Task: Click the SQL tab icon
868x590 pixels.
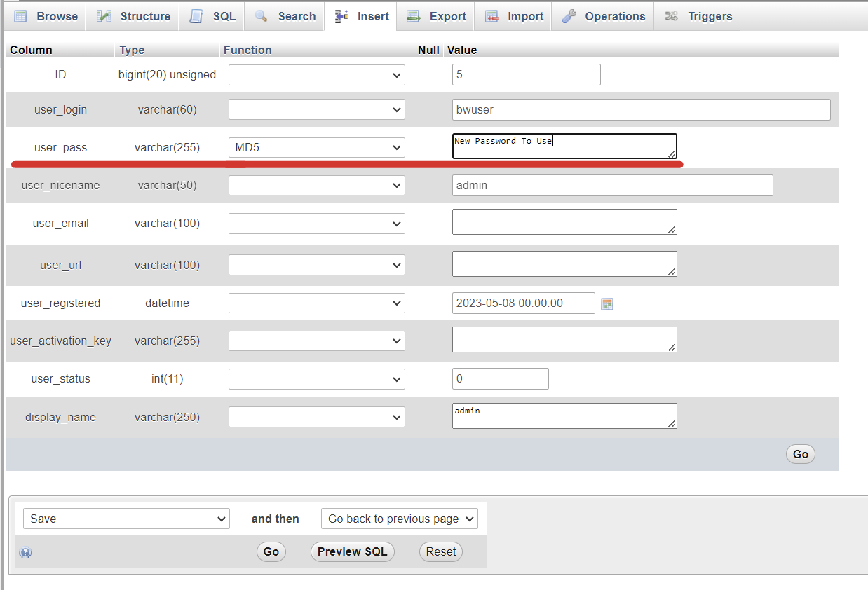Action: pos(197,16)
